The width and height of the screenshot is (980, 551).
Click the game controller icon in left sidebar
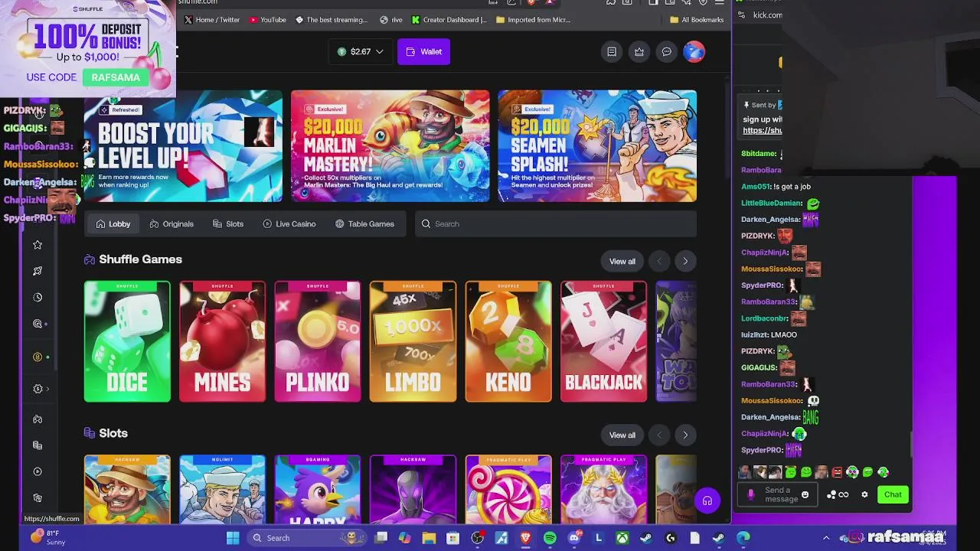38,419
